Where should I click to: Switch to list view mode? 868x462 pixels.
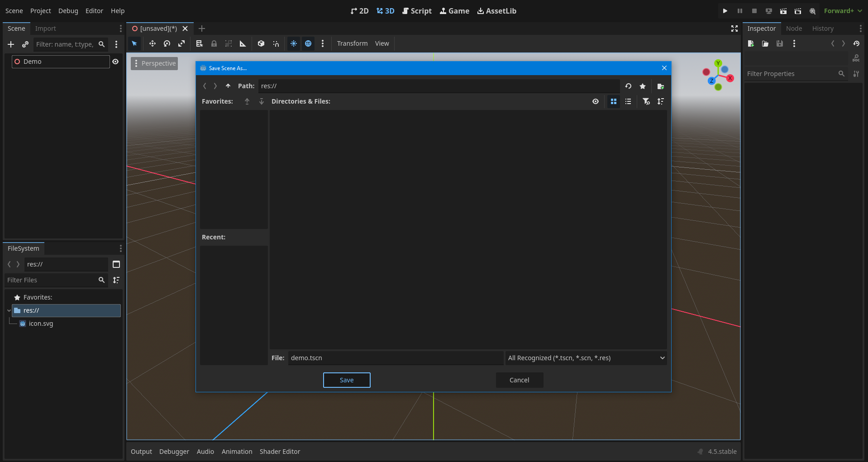click(x=628, y=101)
